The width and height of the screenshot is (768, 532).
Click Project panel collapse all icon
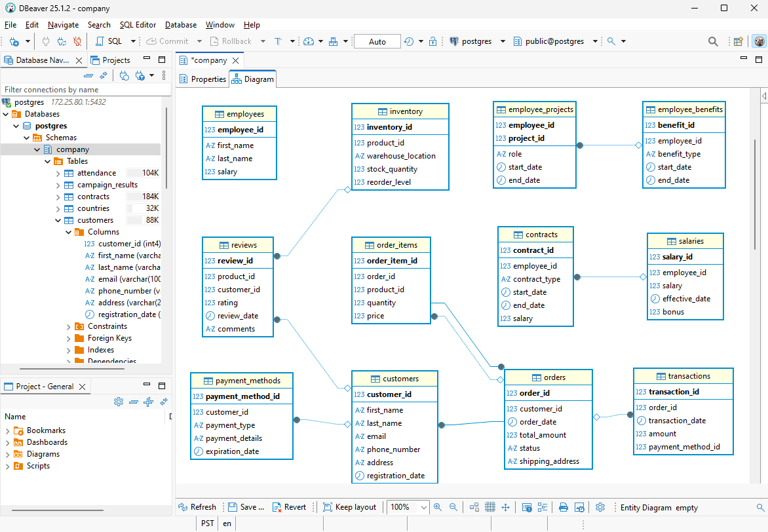click(133, 402)
